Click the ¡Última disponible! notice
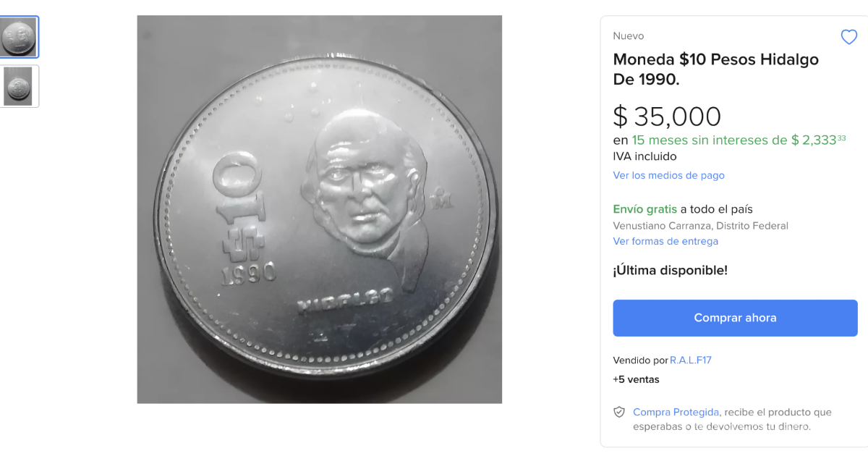Viewport: 868px width, 456px height. [671, 270]
